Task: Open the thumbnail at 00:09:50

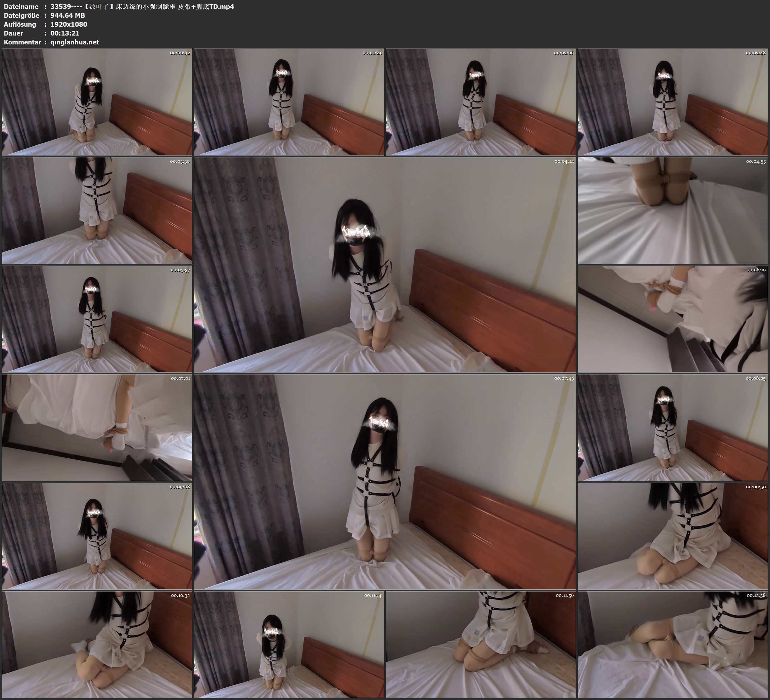Action: (673, 536)
